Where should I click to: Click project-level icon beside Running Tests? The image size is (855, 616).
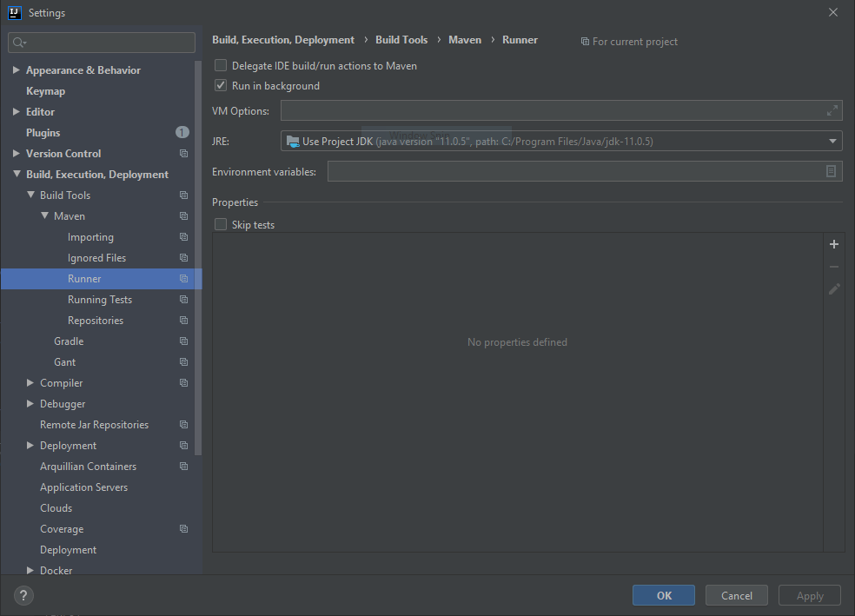coord(183,300)
